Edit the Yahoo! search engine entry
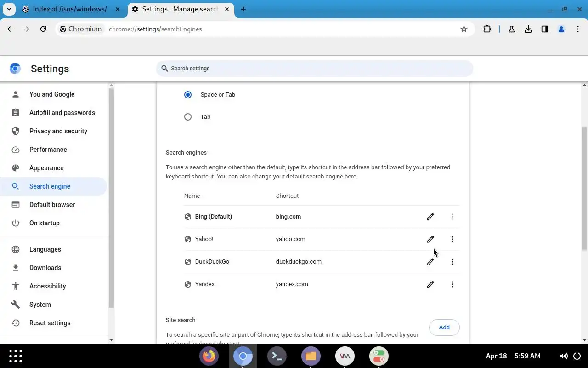Viewport: 588px width, 368px height. pos(430,239)
